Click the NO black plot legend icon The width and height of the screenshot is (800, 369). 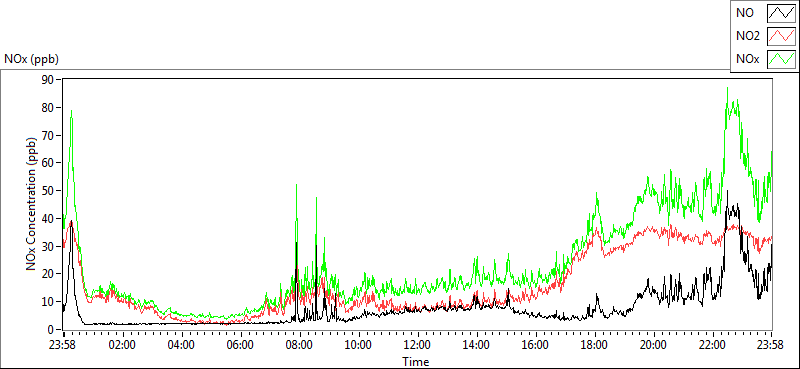[781, 13]
